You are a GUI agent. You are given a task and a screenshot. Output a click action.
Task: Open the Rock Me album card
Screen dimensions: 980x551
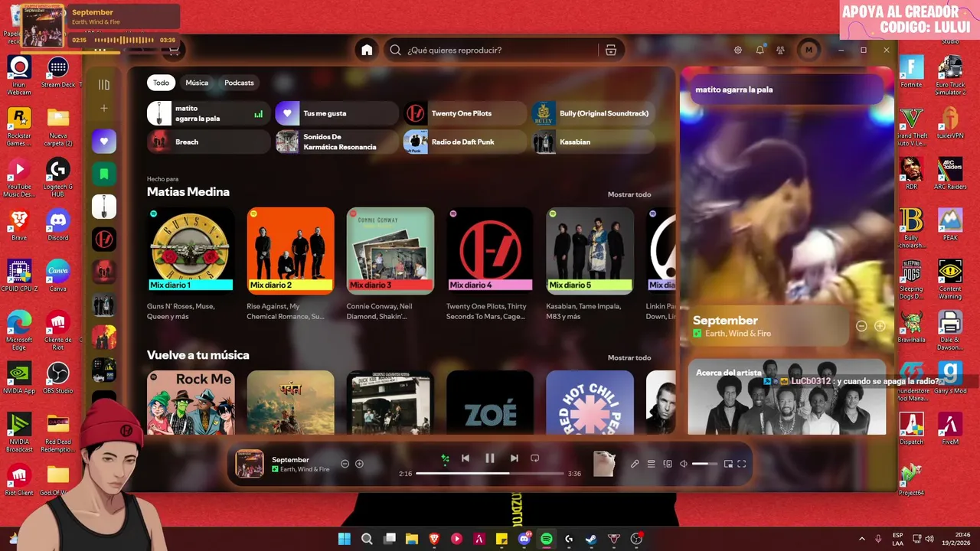(x=191, y=403)
